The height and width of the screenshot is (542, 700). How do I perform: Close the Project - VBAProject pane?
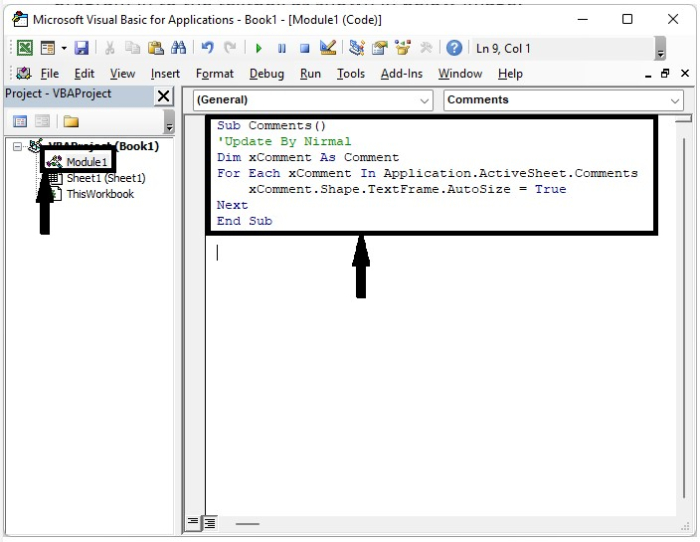tap(163, 96)
